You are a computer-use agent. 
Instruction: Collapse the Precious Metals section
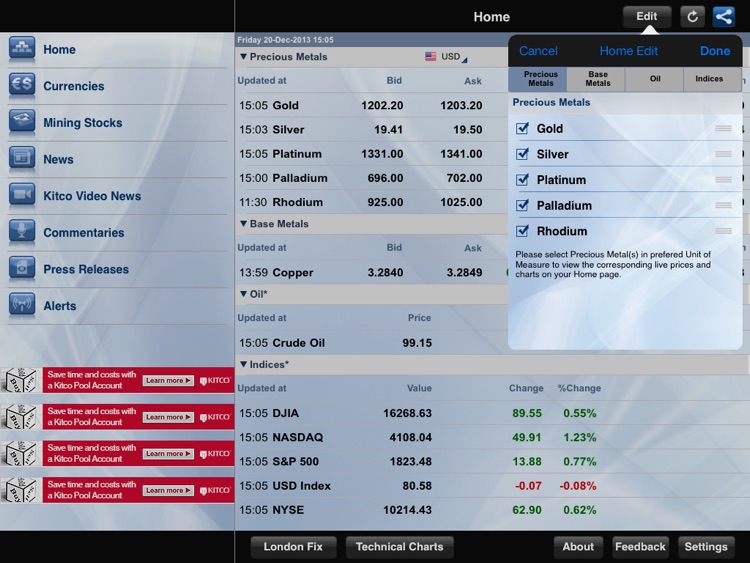coord(243,56)
